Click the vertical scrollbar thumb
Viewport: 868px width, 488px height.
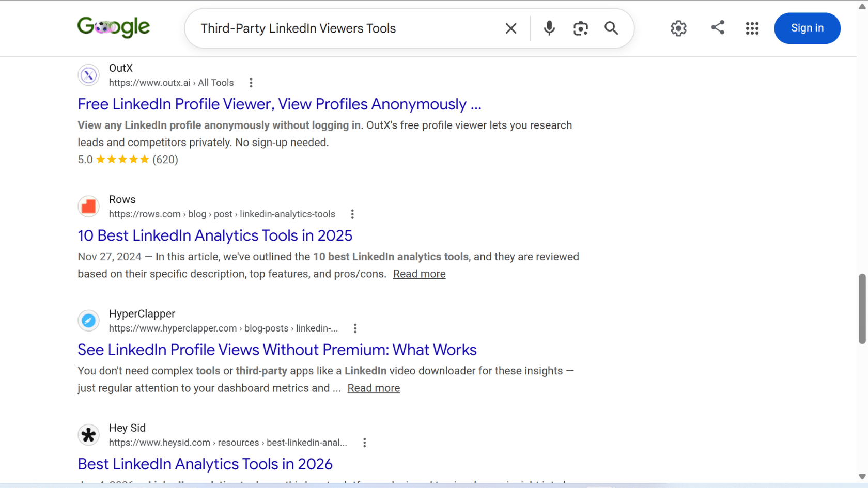(862, 309)
